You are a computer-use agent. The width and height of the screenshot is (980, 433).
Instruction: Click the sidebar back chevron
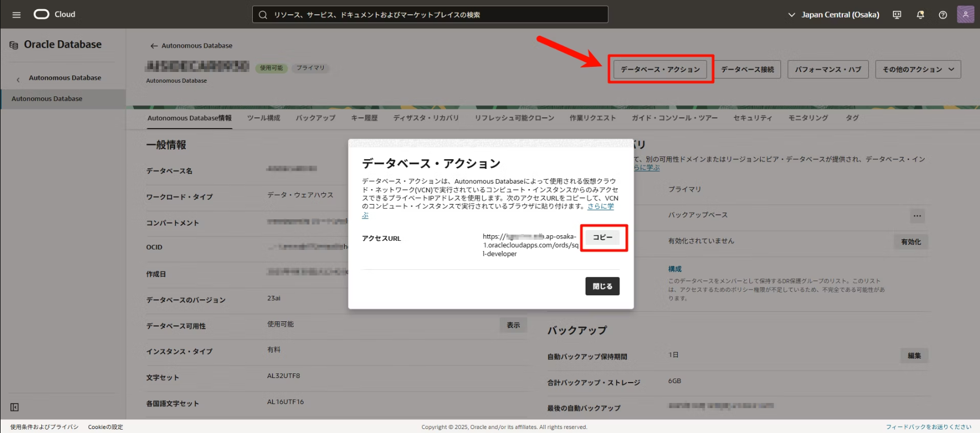coord(18,80)
